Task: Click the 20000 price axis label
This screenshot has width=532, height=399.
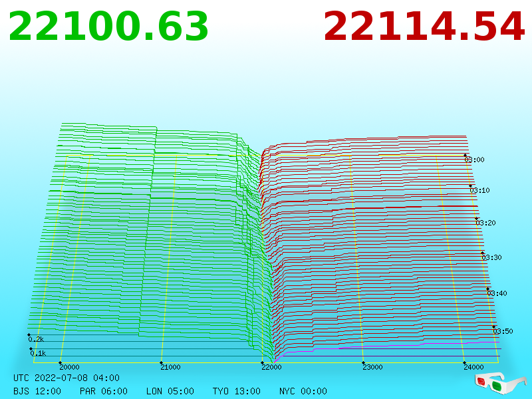Action: [x=69, y=367]
